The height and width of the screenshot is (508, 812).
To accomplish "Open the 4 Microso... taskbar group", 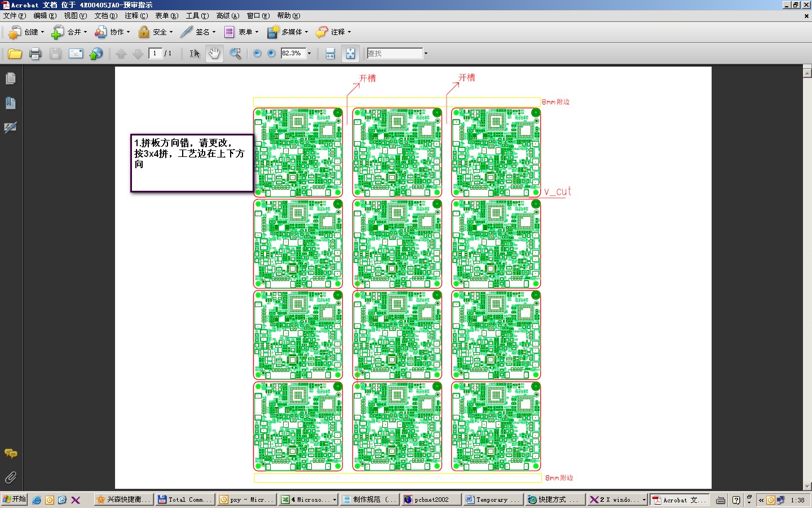I will click(308, 500).
